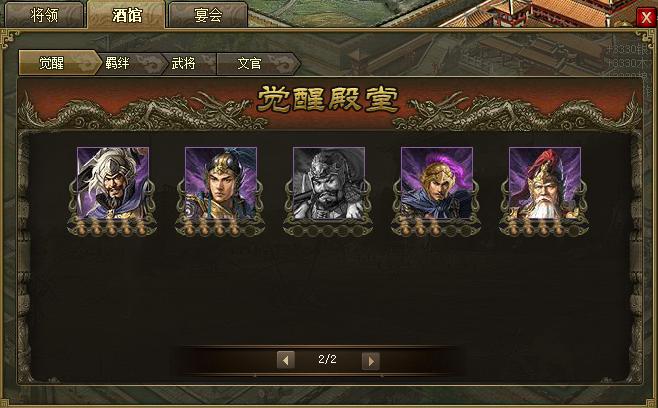Click empty star slots under greyed general
Screen dimensions: 658x408
[329, 229]
